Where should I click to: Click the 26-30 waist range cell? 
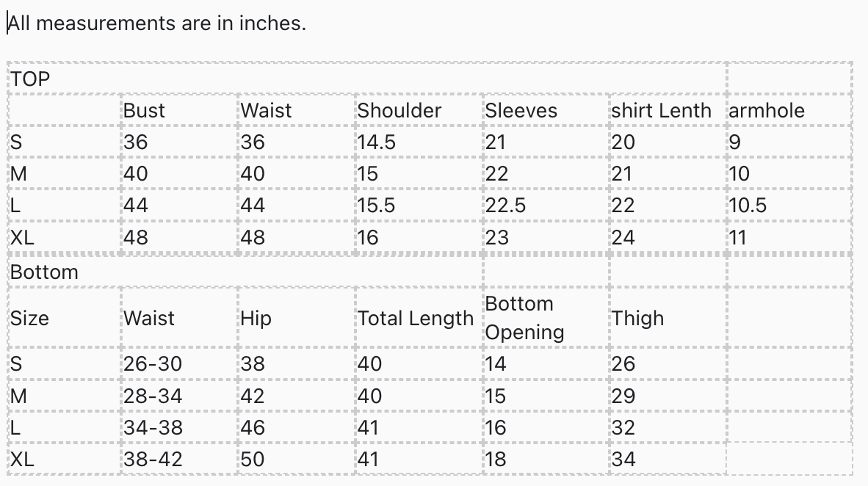(153, 364)
